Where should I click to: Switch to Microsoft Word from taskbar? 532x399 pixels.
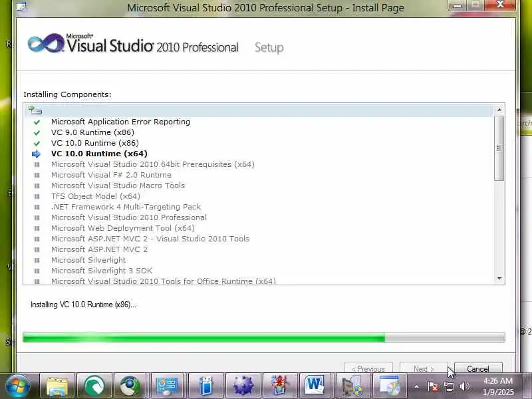[315, 386]
